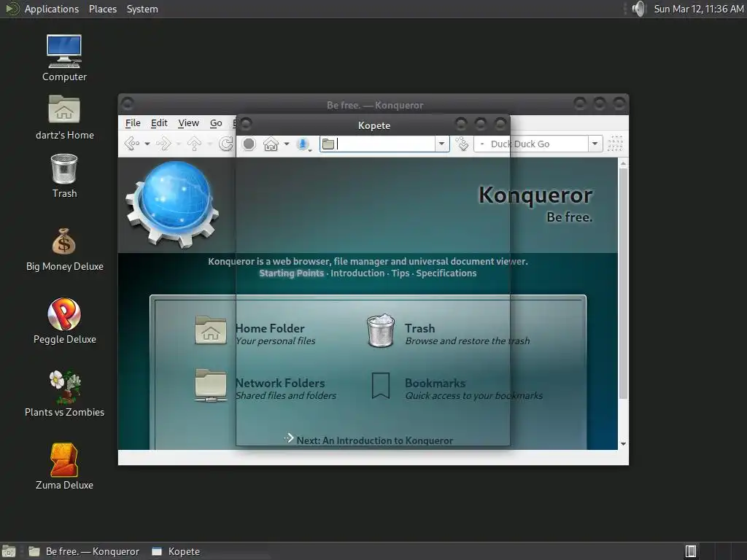
Task: Open the Trash text link on the start page
Action: 419,329
